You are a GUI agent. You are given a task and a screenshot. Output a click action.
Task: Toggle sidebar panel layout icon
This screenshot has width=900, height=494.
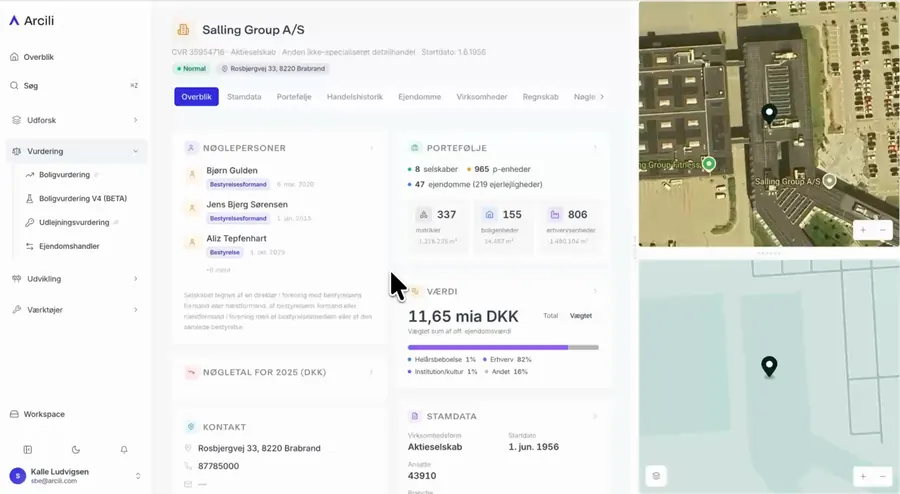click(28, 450)
